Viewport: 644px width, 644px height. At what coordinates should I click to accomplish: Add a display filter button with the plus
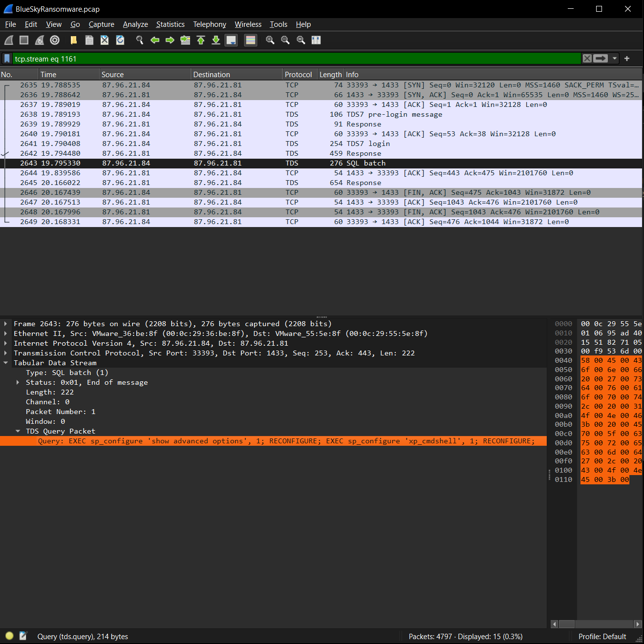(x=627, y=59)
